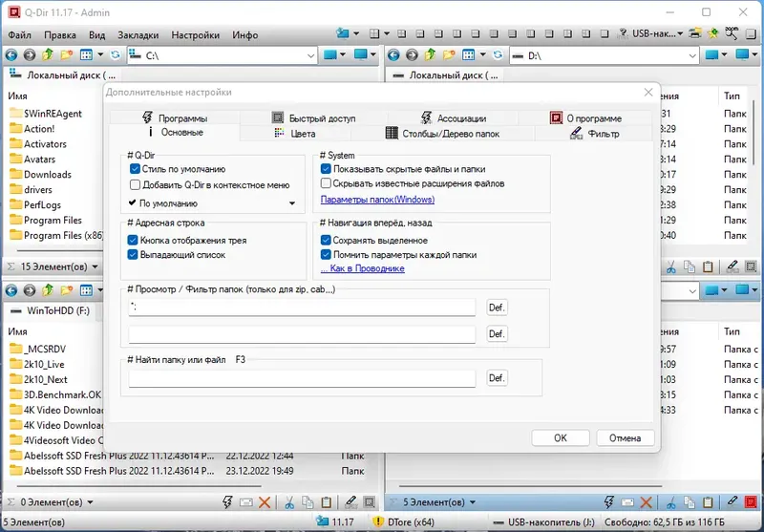The height and width of the screenshot is (532, 764).
Task: Open '5 Элемент(ов)' dropdown in bottom-right pane
Action: point(473,502)
